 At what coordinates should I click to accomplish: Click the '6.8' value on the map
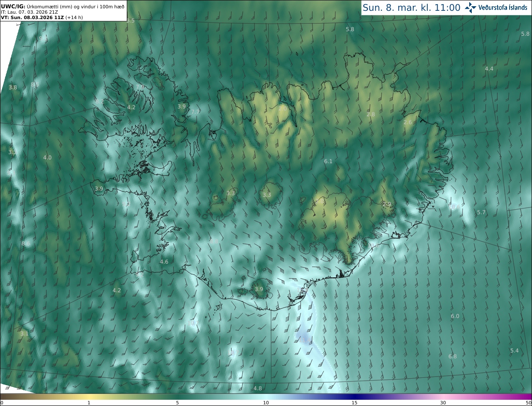click(453, 356)
